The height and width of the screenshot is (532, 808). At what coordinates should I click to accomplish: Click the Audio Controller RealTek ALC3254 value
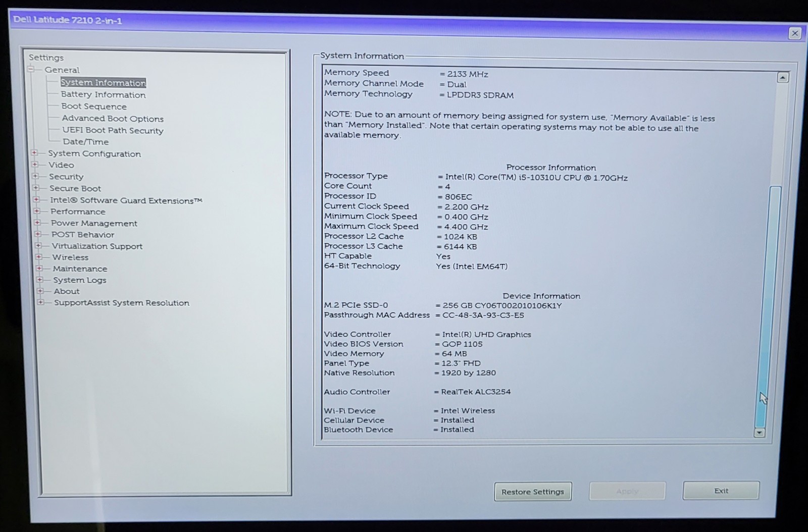(x=476, y=392)
